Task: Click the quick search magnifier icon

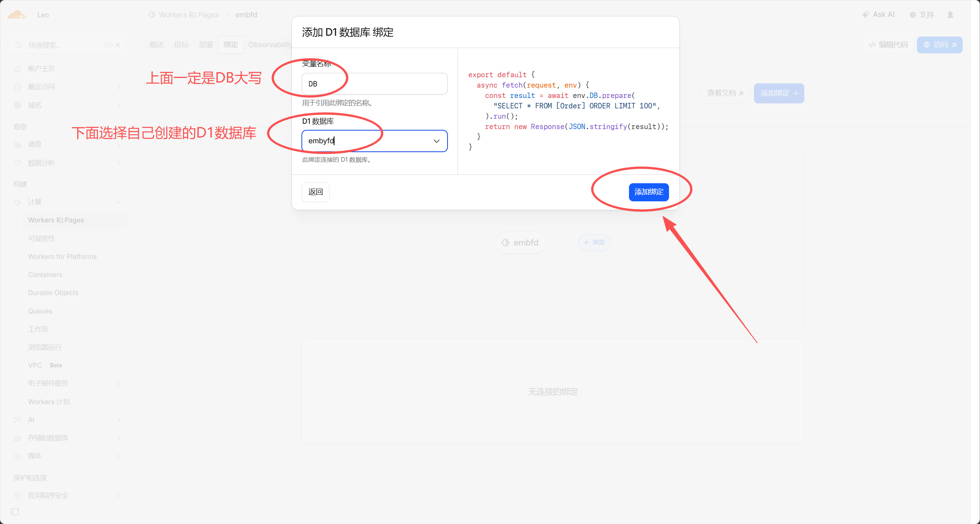Action: point(18,45)
